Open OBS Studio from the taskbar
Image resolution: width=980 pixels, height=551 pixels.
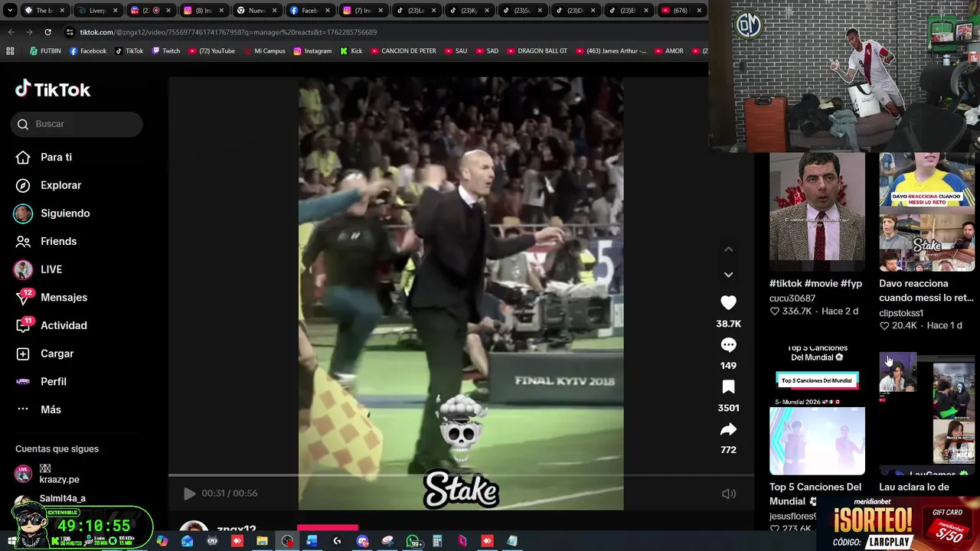287,541
